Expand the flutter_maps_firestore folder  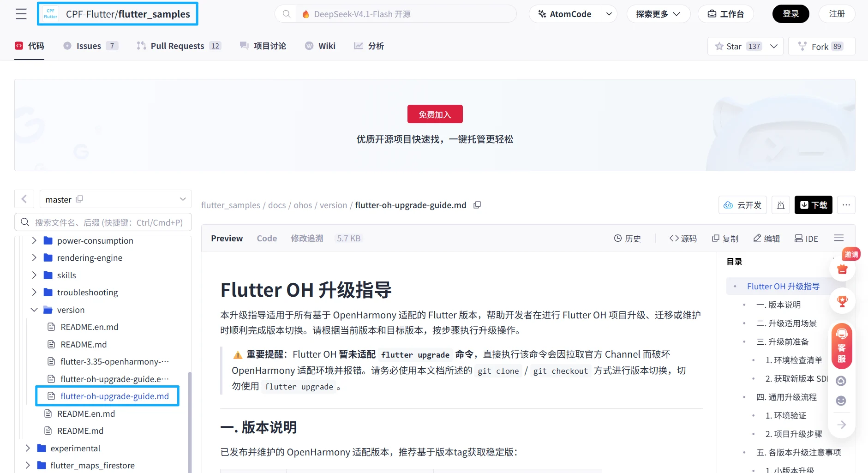tap(28, 465)
